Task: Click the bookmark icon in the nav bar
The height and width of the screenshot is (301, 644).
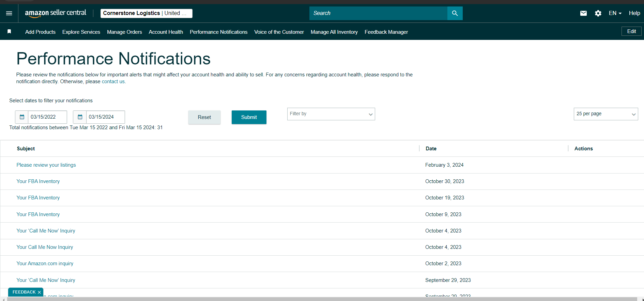Action: point(9,32)
